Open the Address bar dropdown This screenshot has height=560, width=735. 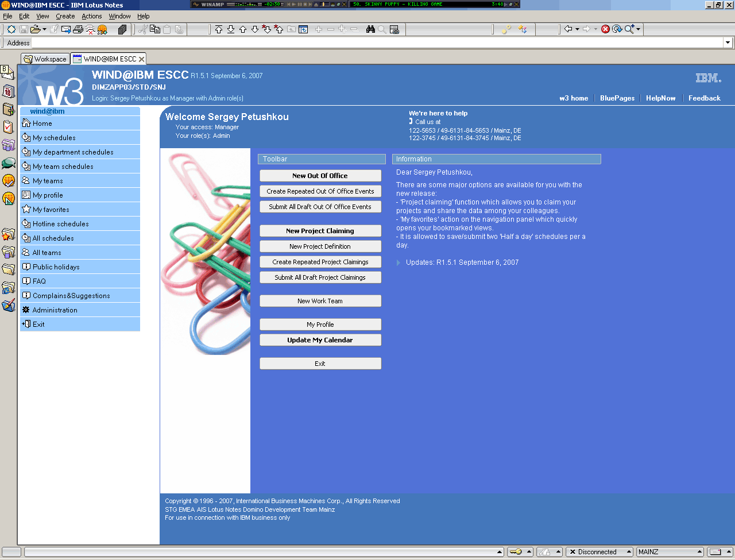(728, 43)
